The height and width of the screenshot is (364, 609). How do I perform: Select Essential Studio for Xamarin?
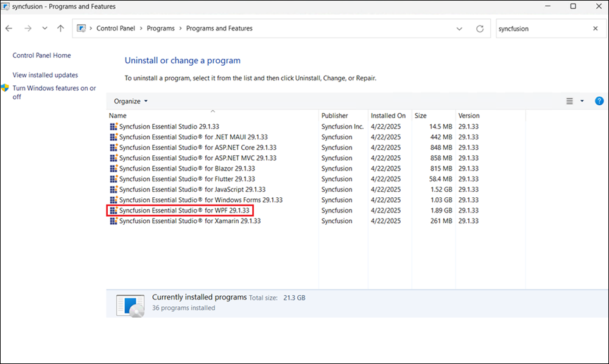pyautogui.click(x=190, y=221)
